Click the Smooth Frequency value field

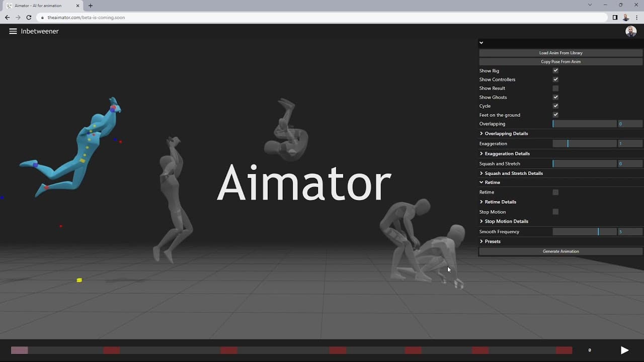tap(630, 232)
